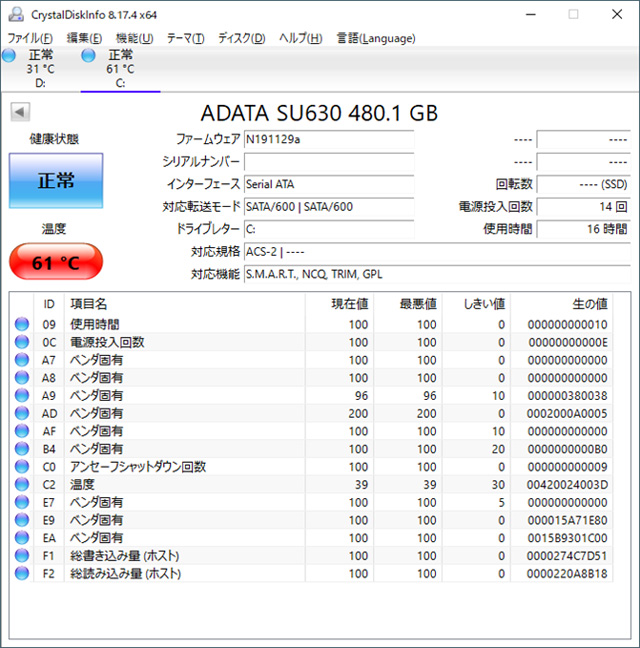Screen dimensions: 640x648
Task: Click status orb for ID 09 使用時間 row
Action: point(22,324)
